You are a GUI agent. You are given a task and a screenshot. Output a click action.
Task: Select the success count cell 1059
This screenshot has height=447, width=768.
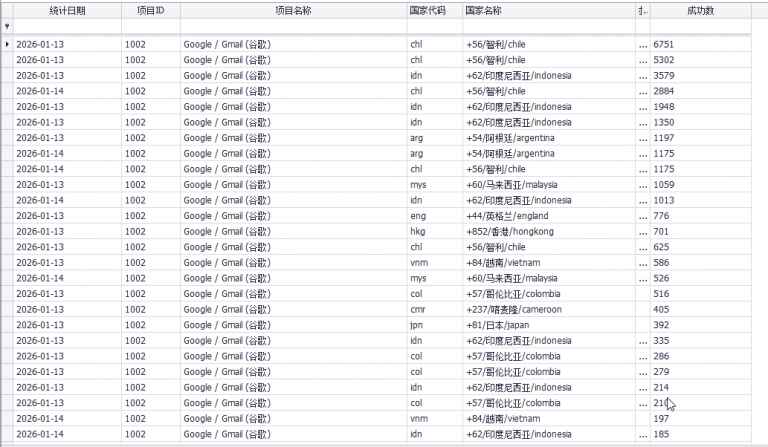pyautogui.click(x=700, y=185)
